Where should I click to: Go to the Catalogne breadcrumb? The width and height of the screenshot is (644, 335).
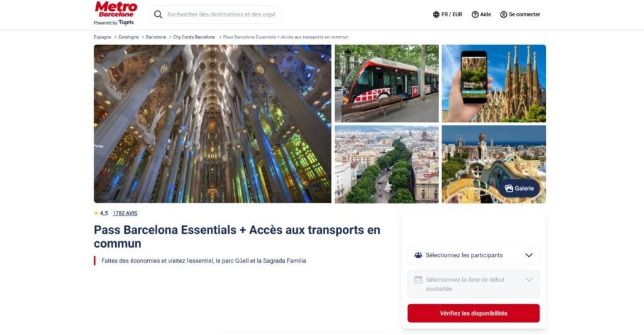[x=128, y=37]
